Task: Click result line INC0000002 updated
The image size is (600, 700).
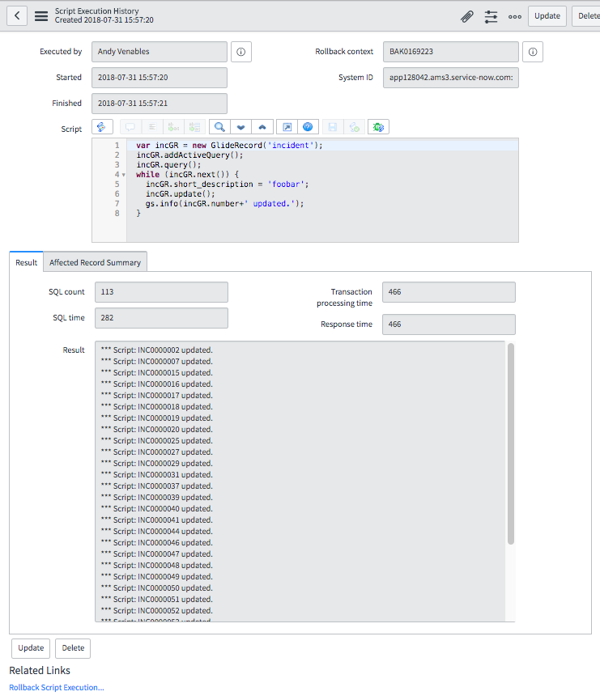Action: point(157,350)
